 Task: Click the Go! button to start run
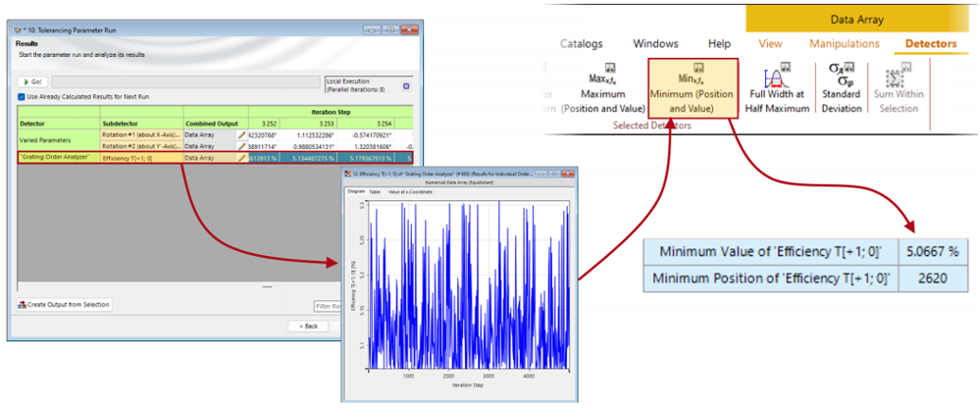(32, 81)
